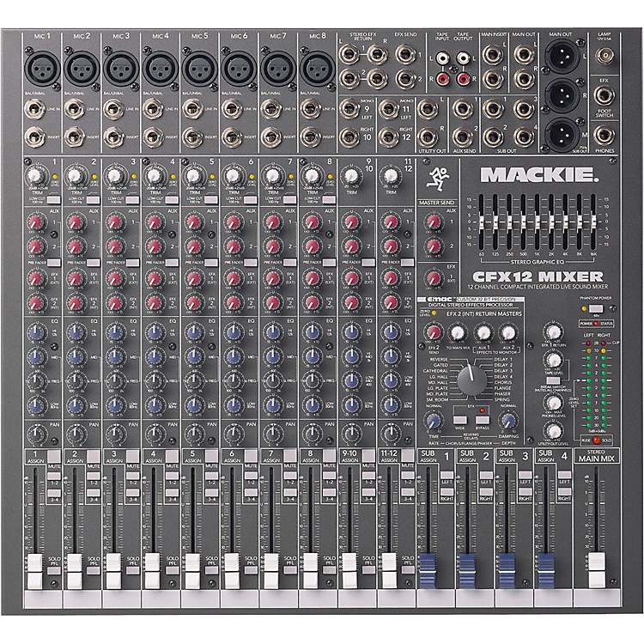
Task: Click the Sub 3 blue fader
Action: [x=506, y=570]
